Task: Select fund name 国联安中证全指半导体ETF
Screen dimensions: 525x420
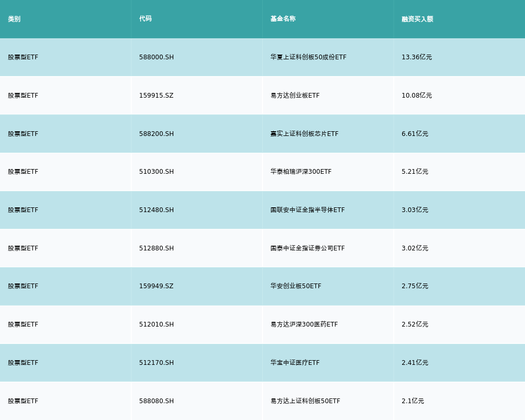Action: point(307,210)
